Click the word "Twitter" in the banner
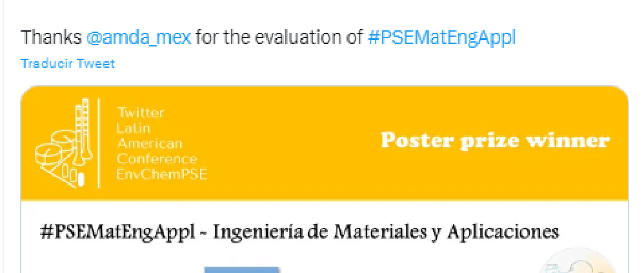 139,112
